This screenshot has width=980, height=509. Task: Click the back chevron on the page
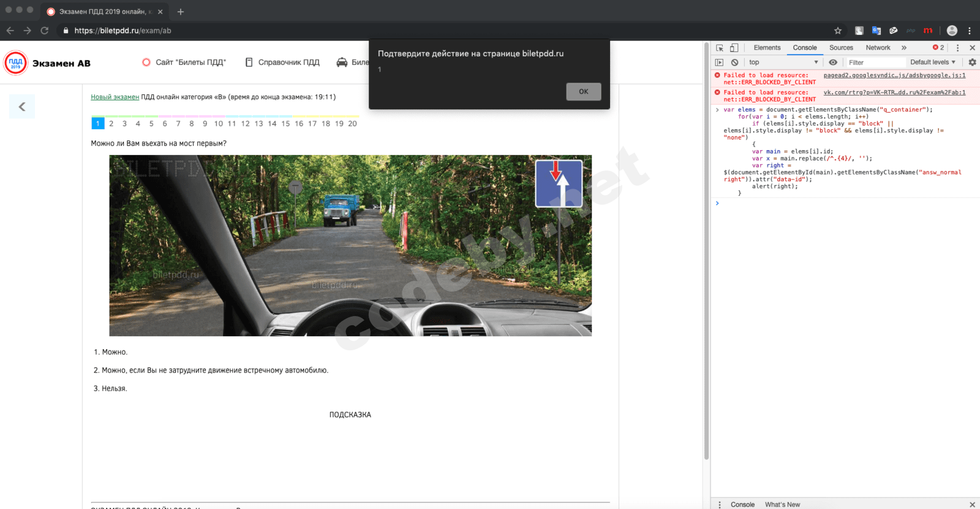[22, 107]
